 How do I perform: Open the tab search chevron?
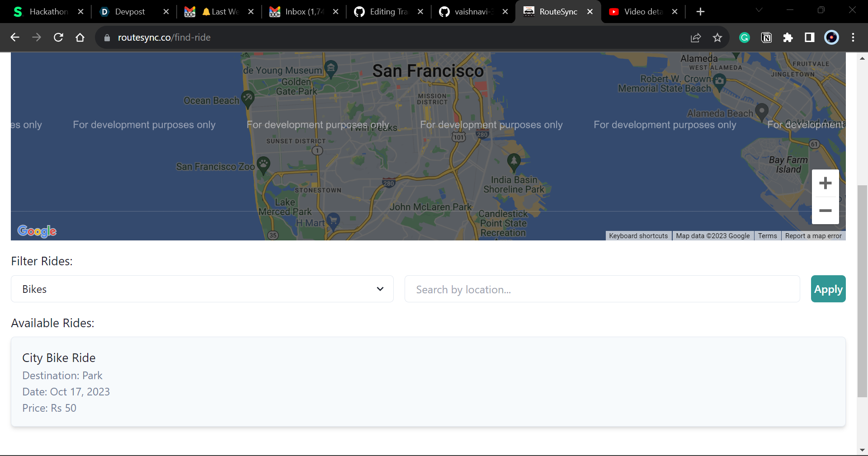pos(759,10)
